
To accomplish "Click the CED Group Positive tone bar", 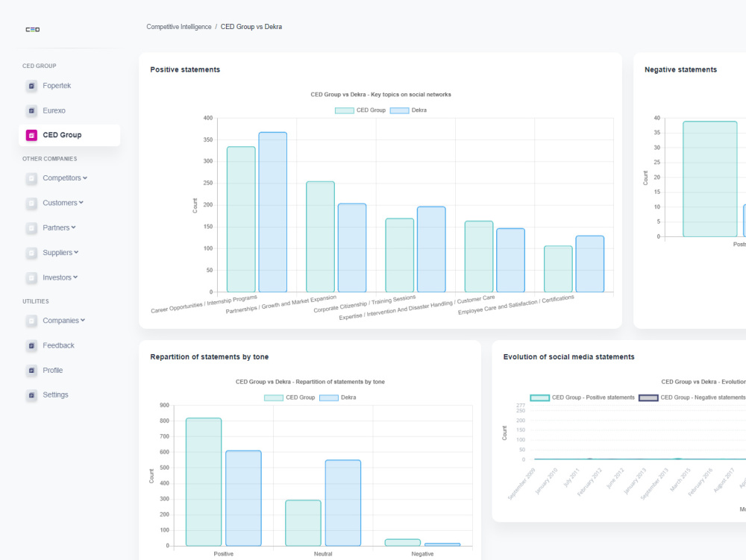I will click(x=204, y=482).
